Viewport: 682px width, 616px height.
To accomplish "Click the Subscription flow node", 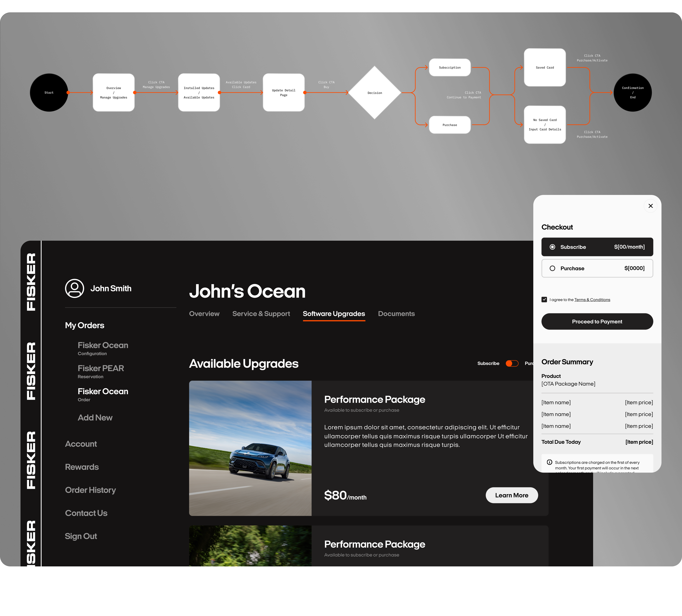I will click(450, 67).
